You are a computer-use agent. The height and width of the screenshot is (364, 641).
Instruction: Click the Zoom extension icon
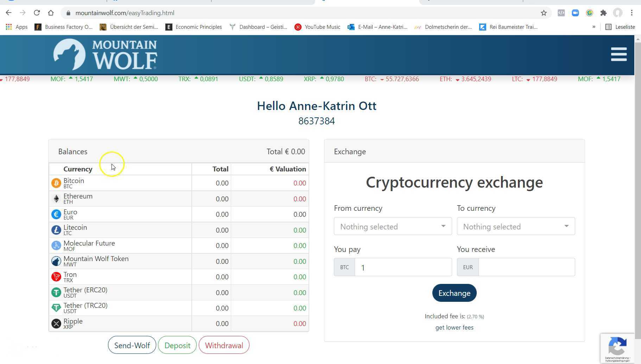576,13
